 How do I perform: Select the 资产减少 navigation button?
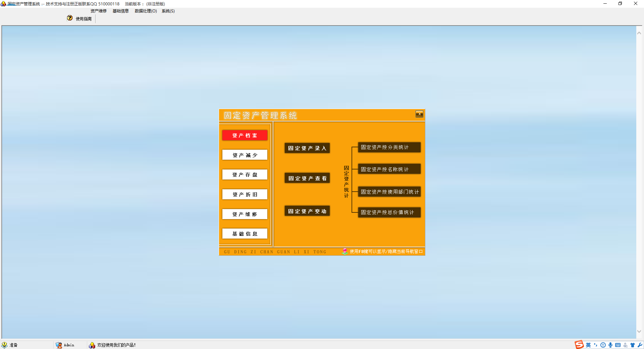[245, 155]
